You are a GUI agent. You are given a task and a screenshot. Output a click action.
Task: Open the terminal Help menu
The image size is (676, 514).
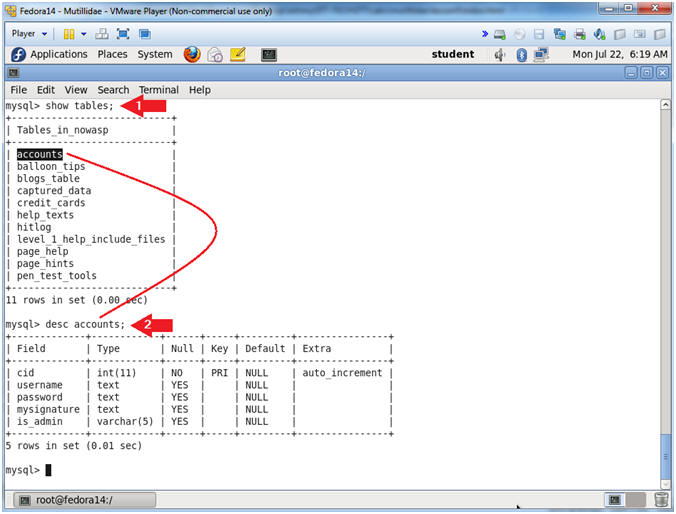pyautogui.click(x=200, y=90)
